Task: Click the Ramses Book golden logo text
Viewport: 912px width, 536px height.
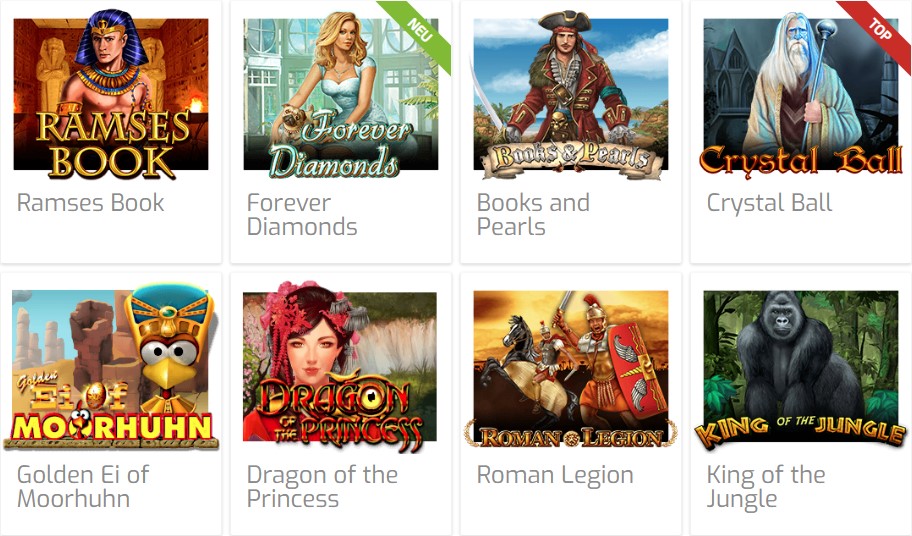Action: point(113,144)
